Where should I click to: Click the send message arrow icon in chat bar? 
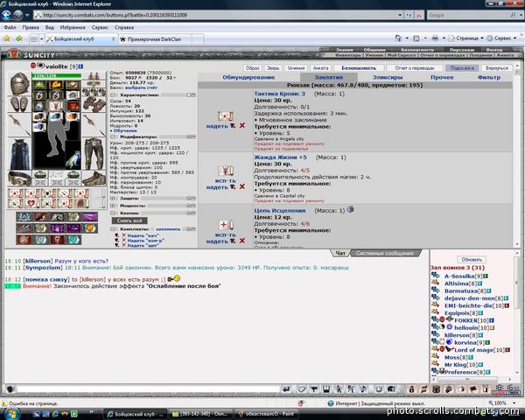286,388
